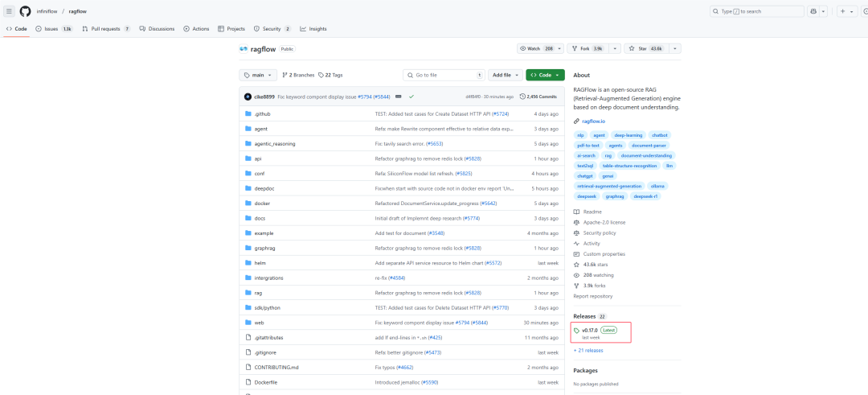Viewport: 868px width, 395px height.
Task: Click the ragflow repository avatar icon
Action: (x=244, y=49)
